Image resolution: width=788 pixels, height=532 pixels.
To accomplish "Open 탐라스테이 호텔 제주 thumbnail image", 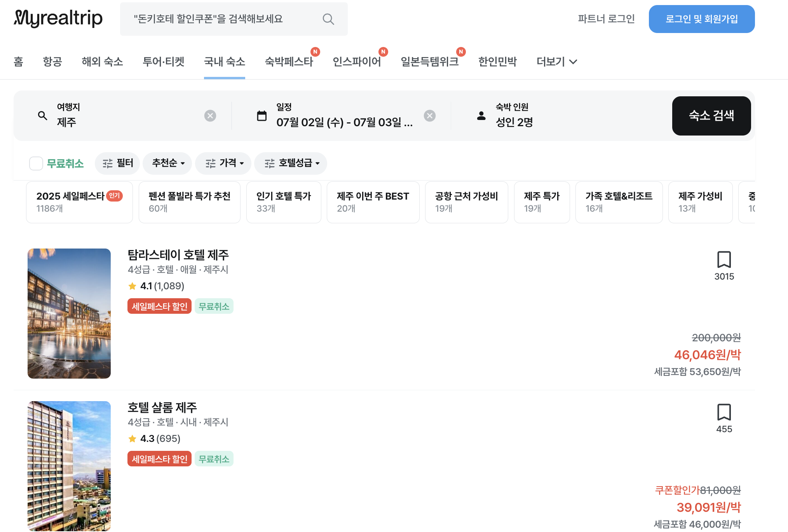I will click(x=69, y=313).
